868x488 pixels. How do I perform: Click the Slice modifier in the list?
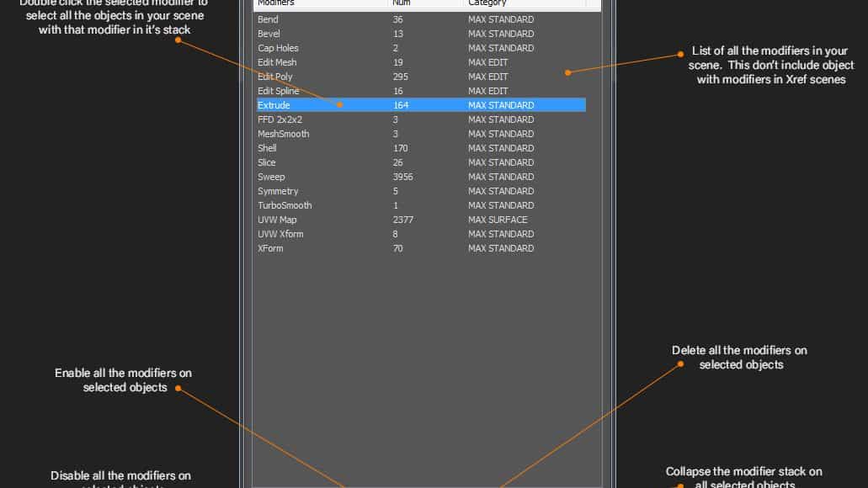pyautogui.click(x=267, y=162)
